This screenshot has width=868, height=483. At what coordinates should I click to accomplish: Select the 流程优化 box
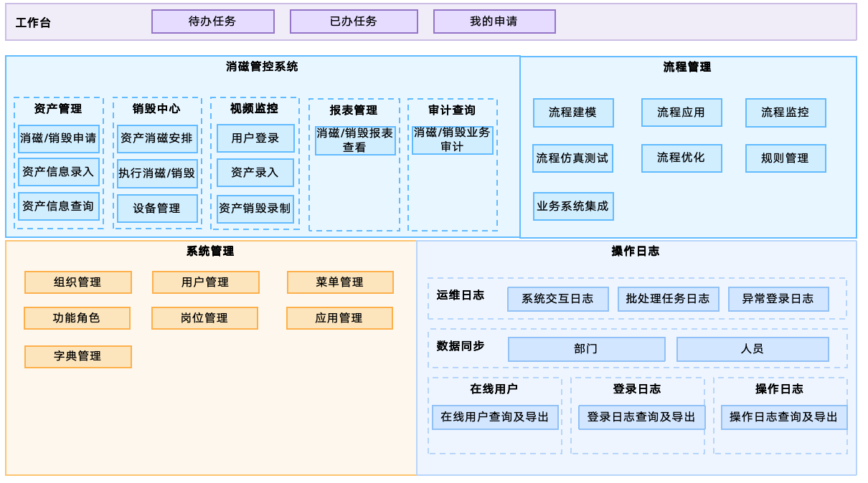681,158
